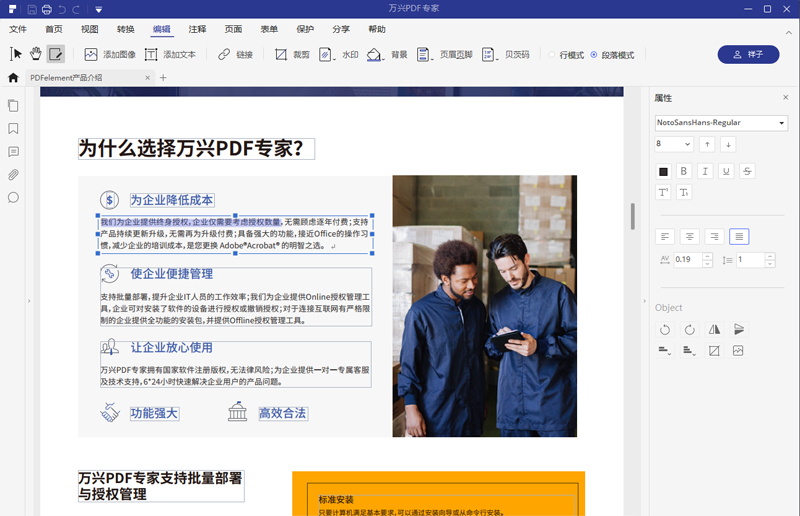Click the redo arrow
800x516 pixels.
pos(76,9)
